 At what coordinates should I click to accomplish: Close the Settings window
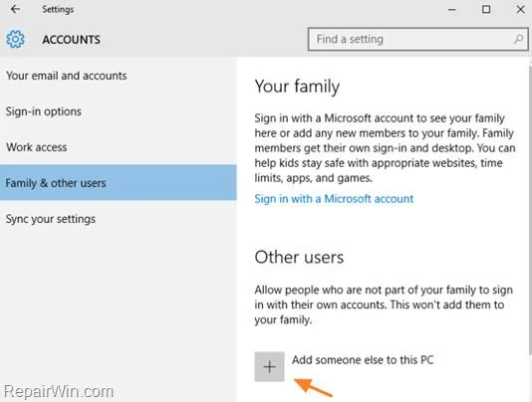pos(520,9)
